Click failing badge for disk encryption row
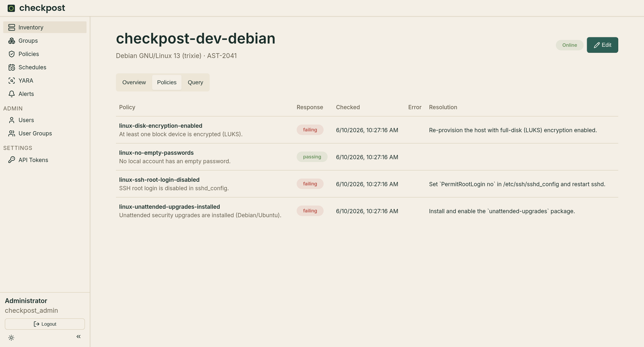This screenshot has height=347, width=644. [x=310, y=130]
